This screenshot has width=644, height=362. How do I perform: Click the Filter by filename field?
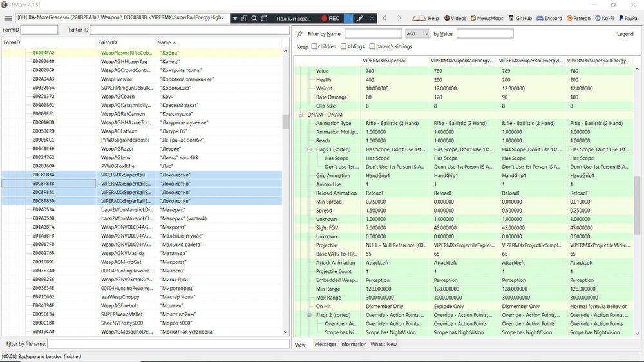(168, 344)
